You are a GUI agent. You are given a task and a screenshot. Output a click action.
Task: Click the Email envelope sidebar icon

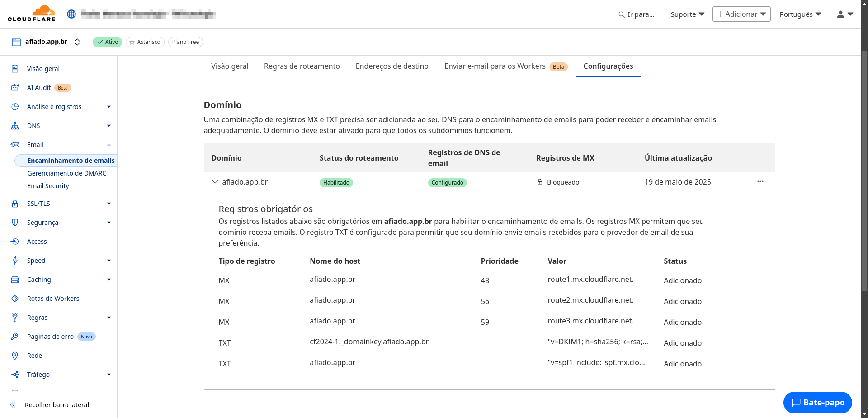[x=15, y=145]
